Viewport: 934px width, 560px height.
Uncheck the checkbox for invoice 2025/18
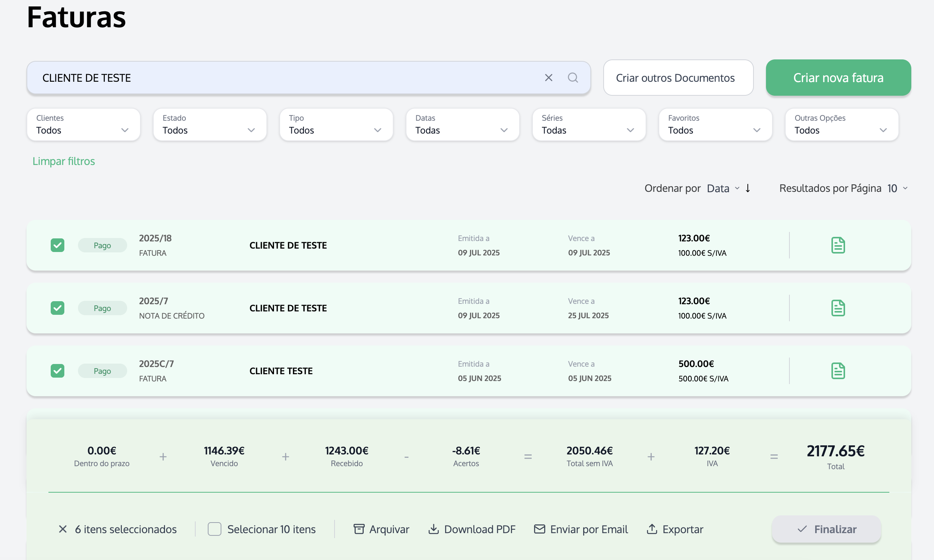pos(58,245)
